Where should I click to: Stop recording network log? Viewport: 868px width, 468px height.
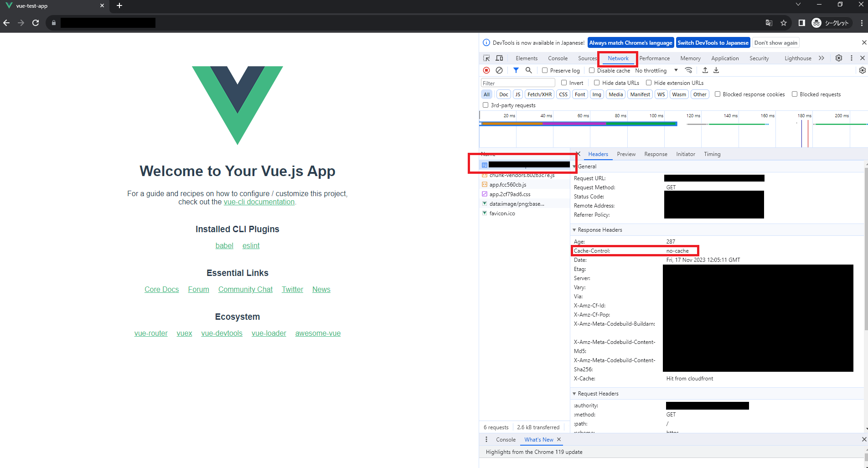coord(486,70)
